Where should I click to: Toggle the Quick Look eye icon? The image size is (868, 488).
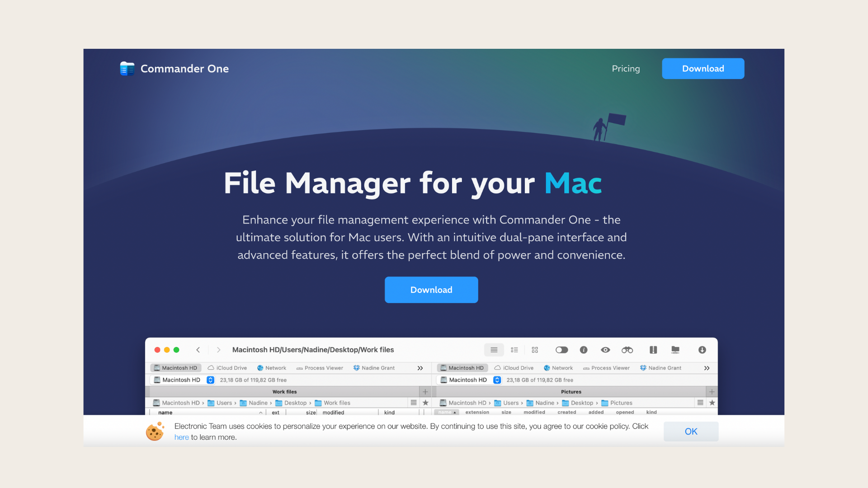click(605, 350)
